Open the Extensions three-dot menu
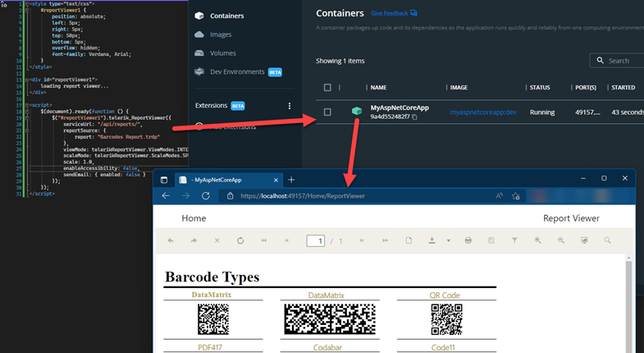Screen dimensions: 644x353 [x=290, y=106]
